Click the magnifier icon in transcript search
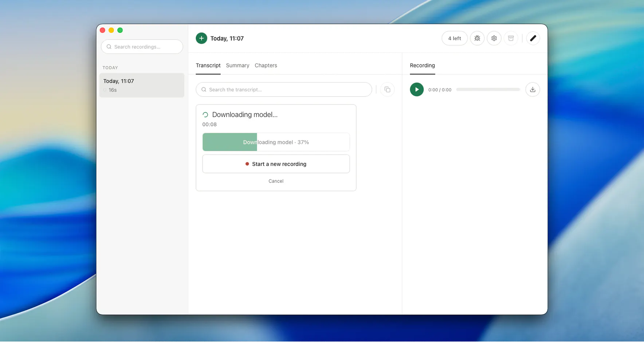 (x=204, y=90)
